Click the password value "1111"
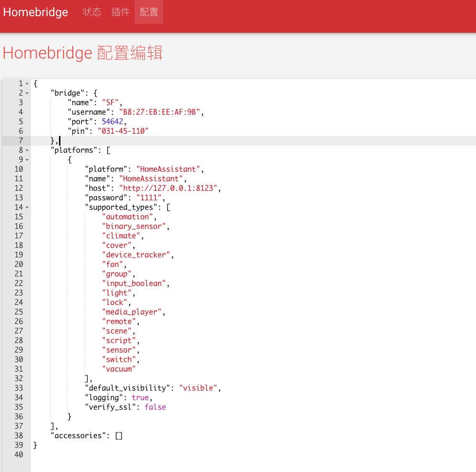 pyautogui.click(x=149, y=197)
